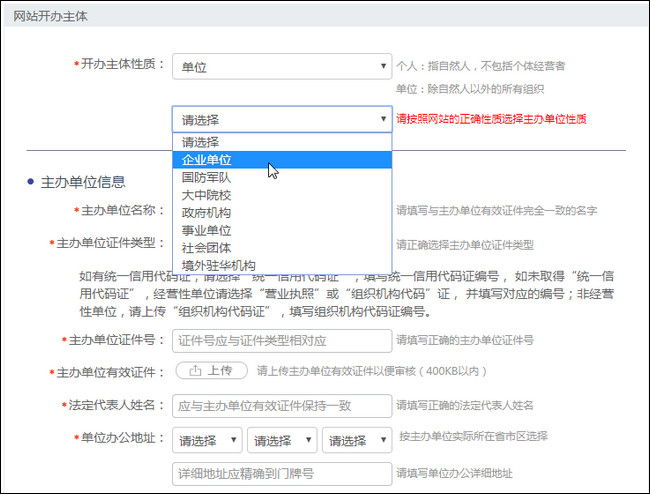Open the 开办主体性质 dropdown showing 单位
Screen dimensions: 650x494
[x=282, y=66]
